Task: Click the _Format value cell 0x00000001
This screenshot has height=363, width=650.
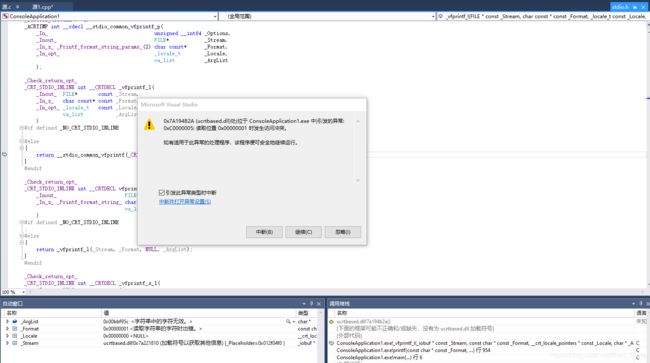Action: pos(199,329)
